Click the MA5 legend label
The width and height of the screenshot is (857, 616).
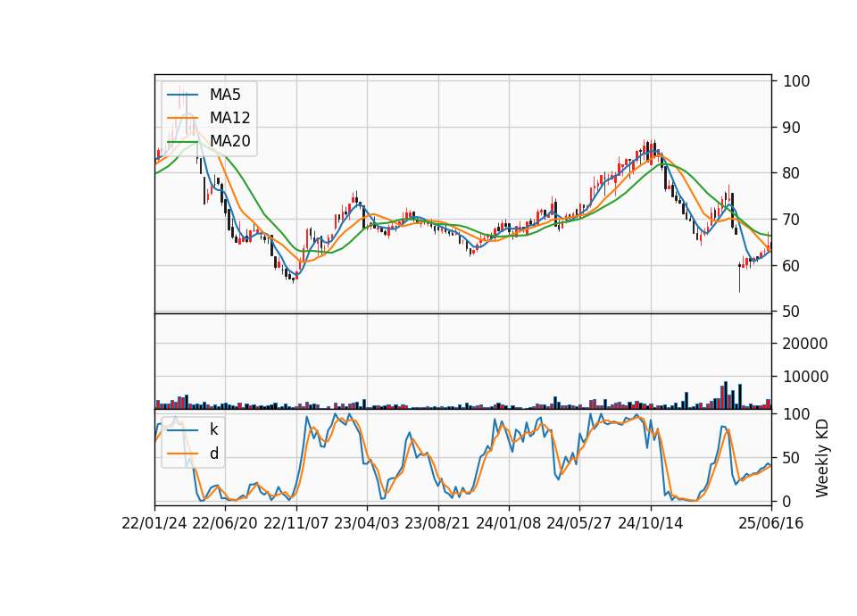coord(225,96)
